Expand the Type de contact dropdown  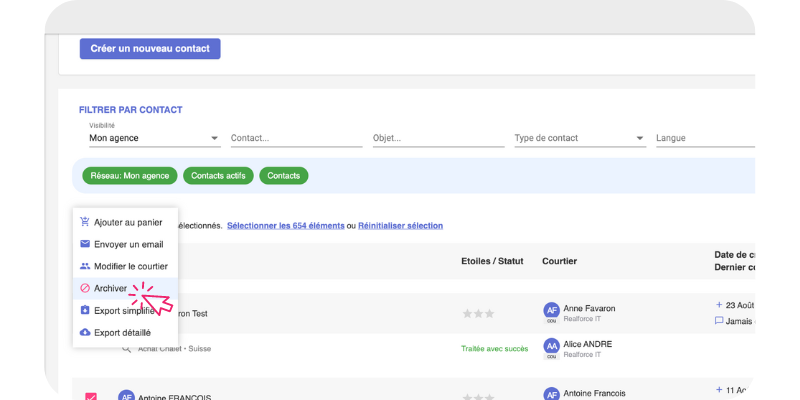pyautogui.click(x=579, y=138)
